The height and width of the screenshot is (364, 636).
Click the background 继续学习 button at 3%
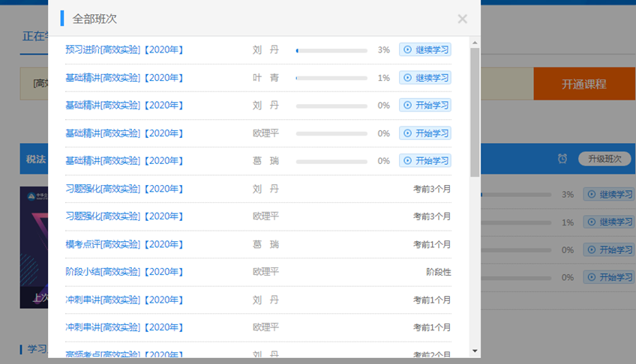click(608, 195)
